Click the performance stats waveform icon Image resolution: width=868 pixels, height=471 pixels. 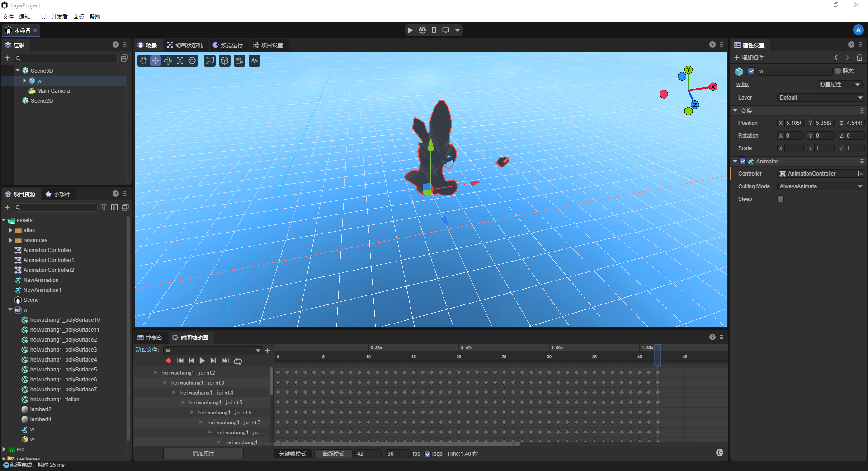[x=255, y=61]
